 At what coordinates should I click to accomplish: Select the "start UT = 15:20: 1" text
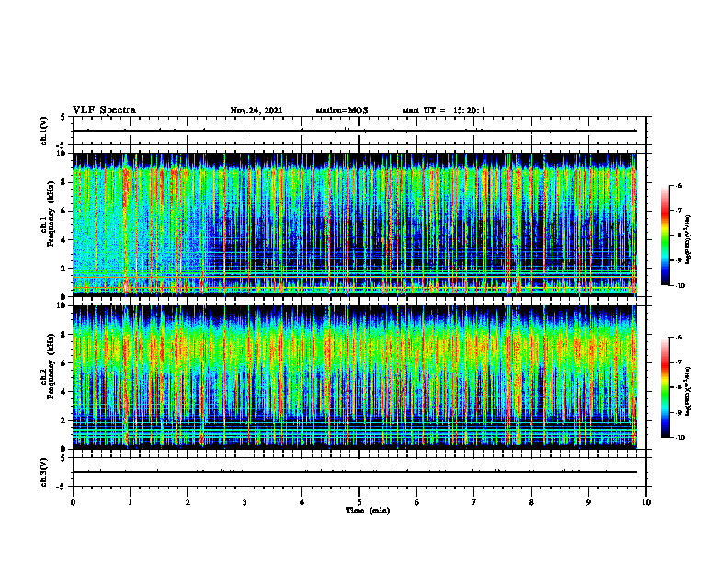coord(444,110)
